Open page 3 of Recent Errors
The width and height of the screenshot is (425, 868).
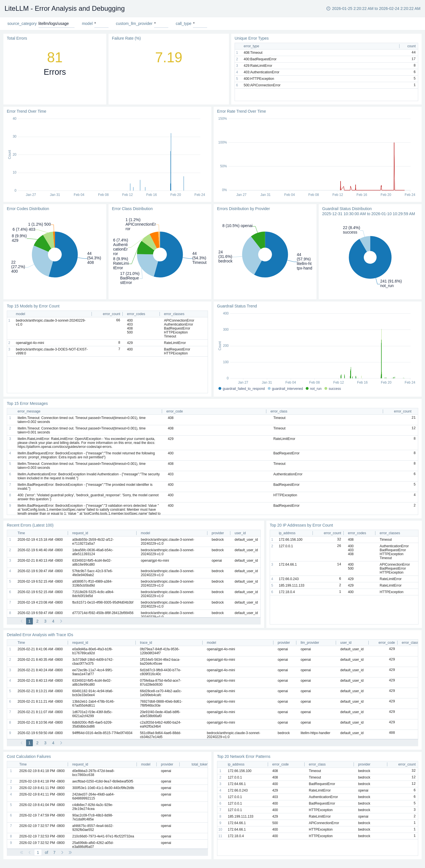(45, 621)
